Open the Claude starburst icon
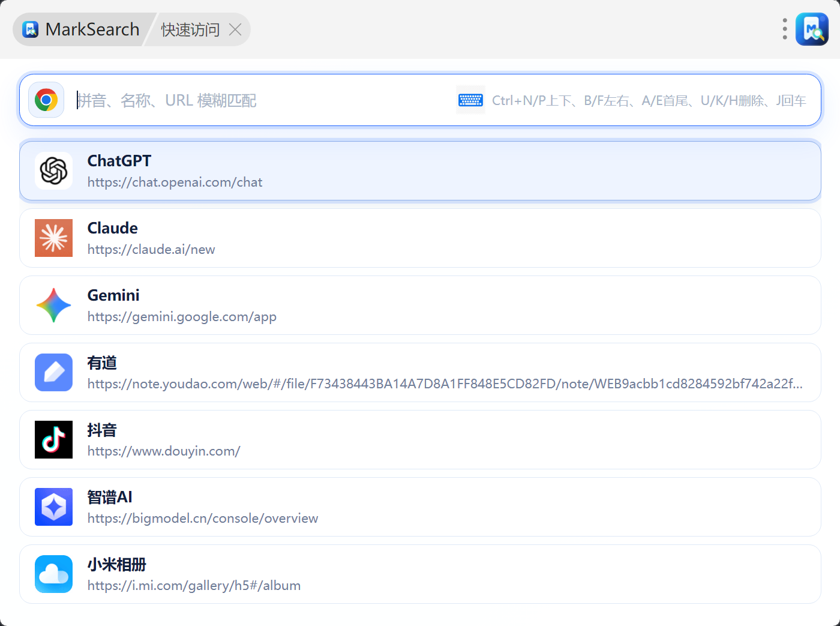Image resolution: width=840 pixels, height=626 pixels. [53, 238]
